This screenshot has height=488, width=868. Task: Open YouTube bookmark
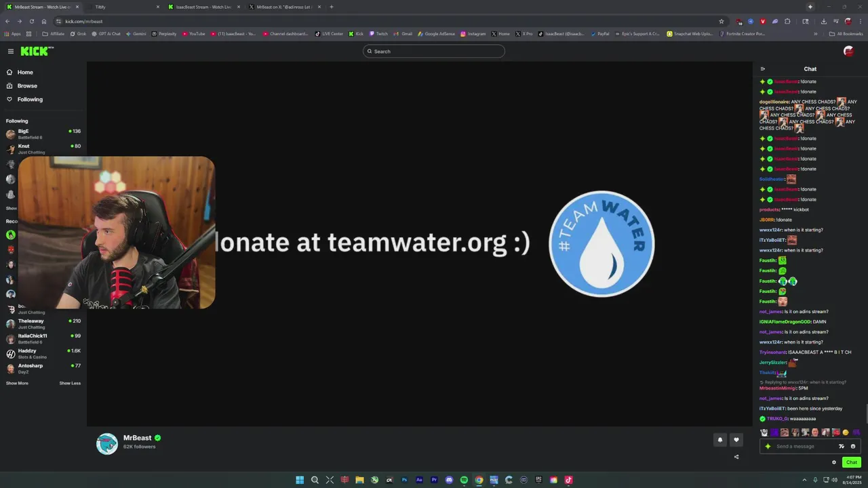pos(193,34)
